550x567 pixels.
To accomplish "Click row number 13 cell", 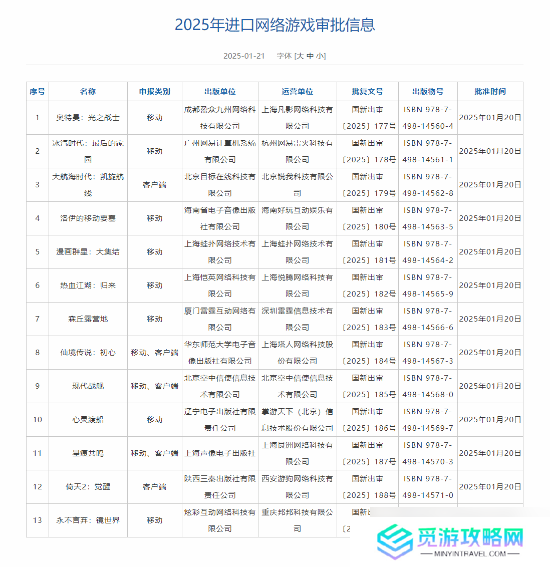I will (38, 520).
